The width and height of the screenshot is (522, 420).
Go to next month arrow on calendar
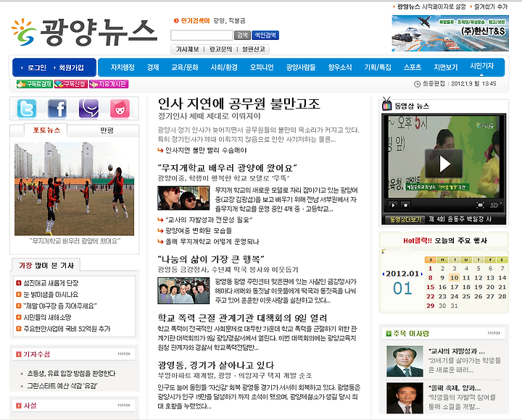(x=422, y=274)
